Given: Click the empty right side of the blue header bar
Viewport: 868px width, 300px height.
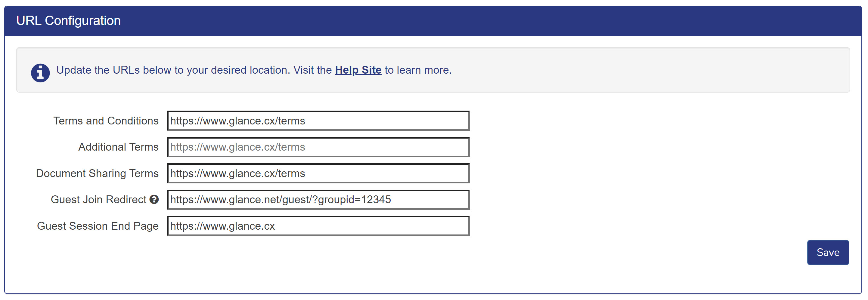Looking at the screenshot, I should pyautogui.click(x=606, y=21).
